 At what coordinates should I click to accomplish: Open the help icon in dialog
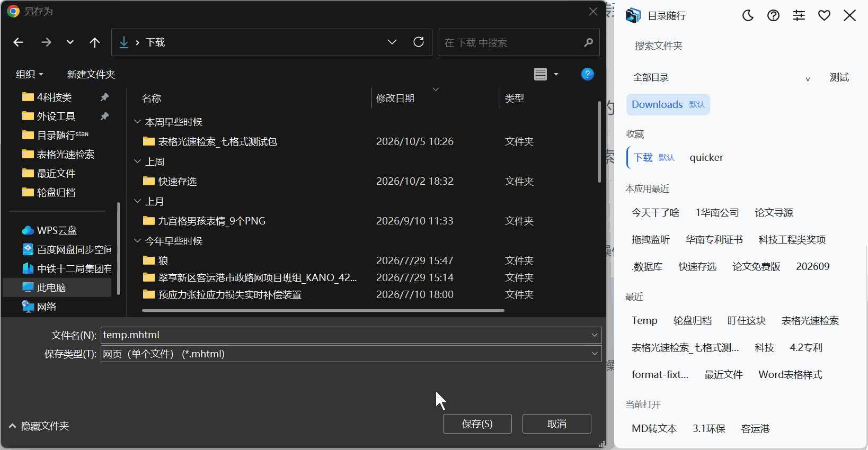[x=587, y=74]
